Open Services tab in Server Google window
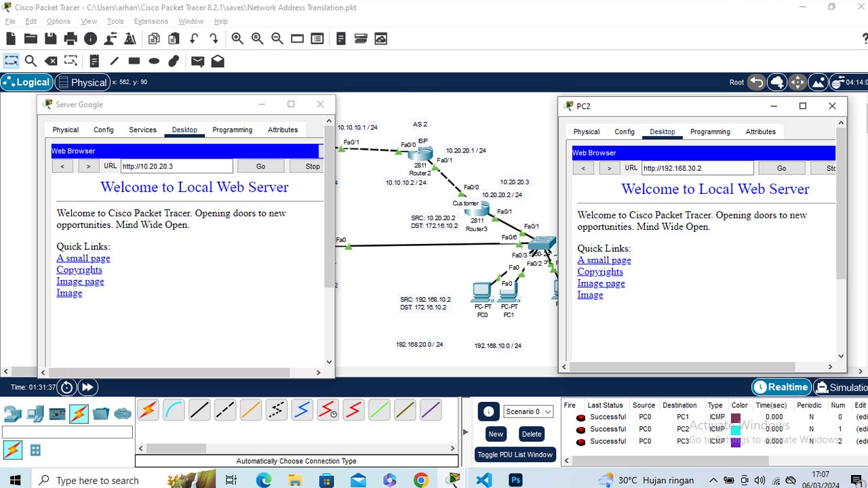 (x=142, y=129)
